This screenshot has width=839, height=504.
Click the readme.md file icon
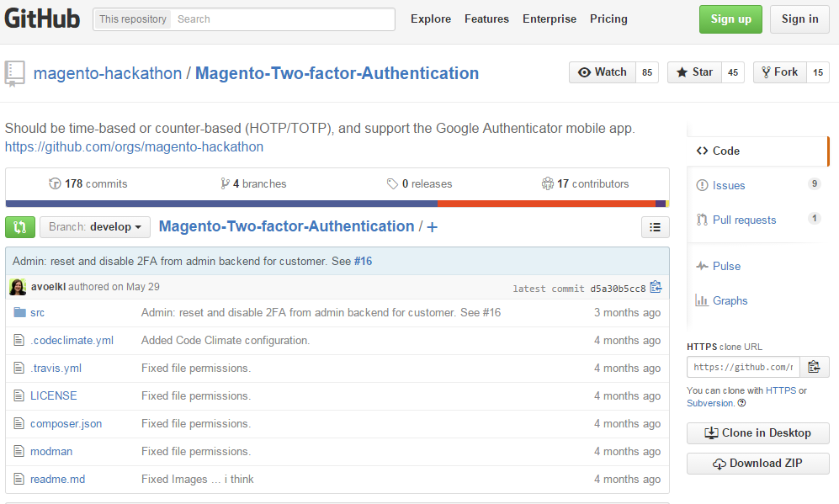[19, 479]
